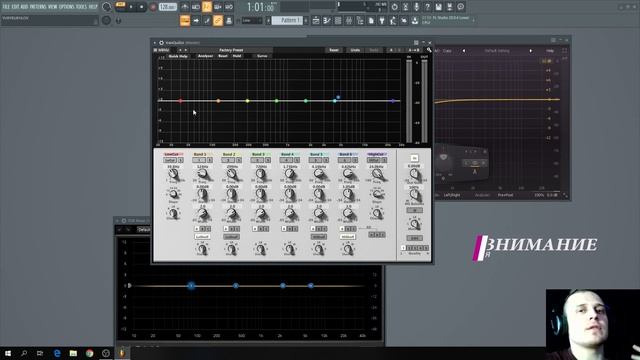Image resolution: width=640 pixels, height=360 pixels.
Task: Click the Quick Help button
Action: coord(178,56)
